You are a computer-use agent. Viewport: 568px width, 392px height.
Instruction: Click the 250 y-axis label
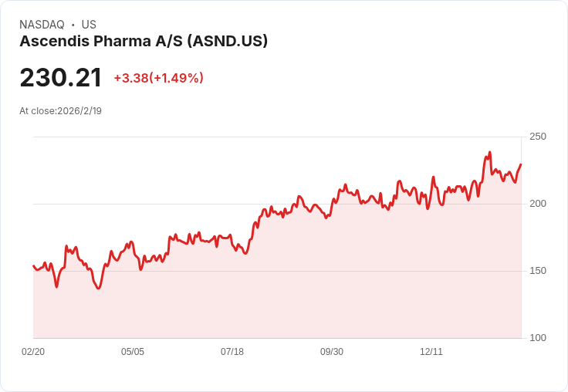click(x=538, y=137)
